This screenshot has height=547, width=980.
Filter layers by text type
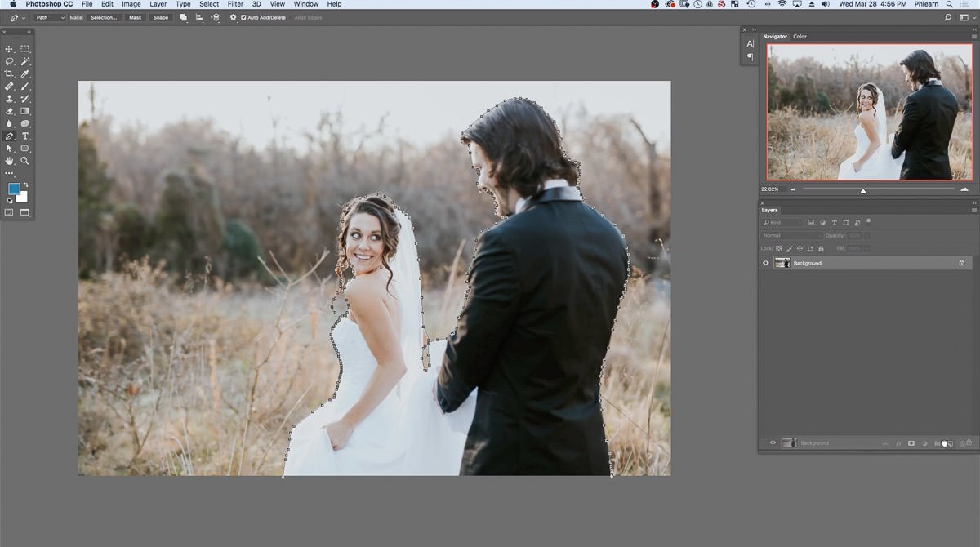pyautogui.click(x=834, y=222)
